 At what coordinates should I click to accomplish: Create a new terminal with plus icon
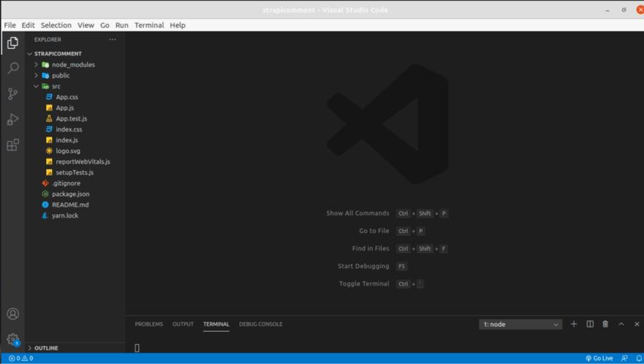(x=574, y=324)
